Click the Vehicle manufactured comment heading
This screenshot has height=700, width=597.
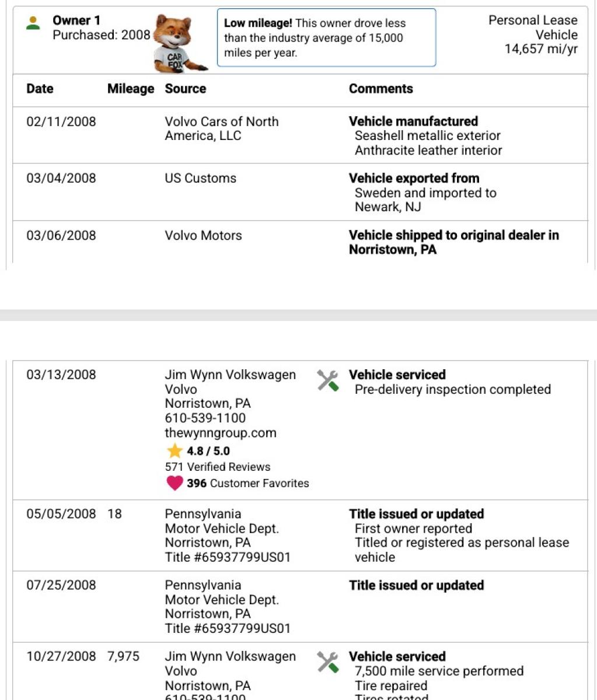coord(413,121)
